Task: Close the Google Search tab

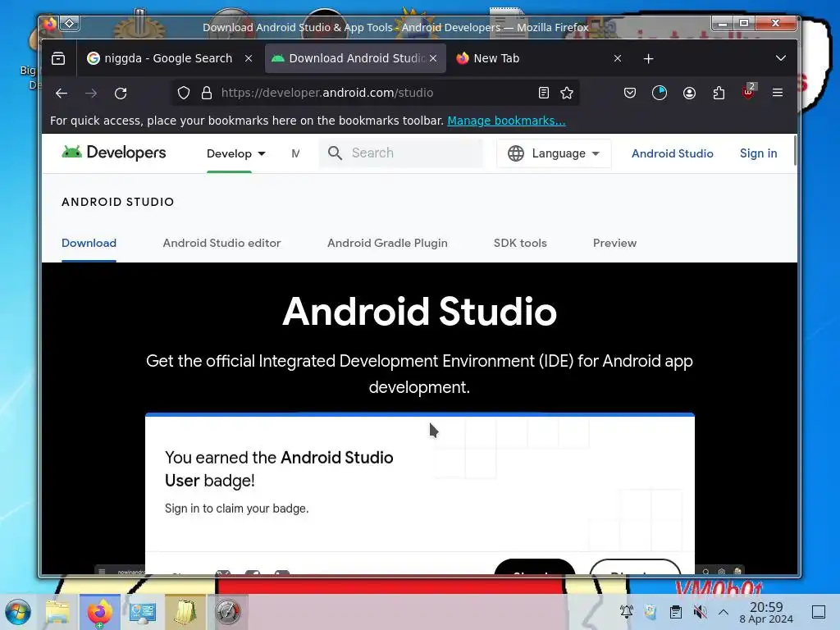Action: (249, 58)
